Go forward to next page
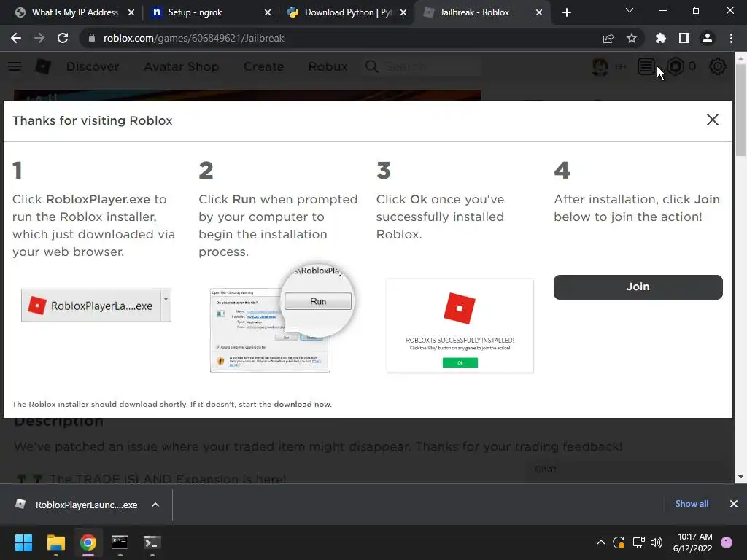Screen dimensions: 747x560 39,38
